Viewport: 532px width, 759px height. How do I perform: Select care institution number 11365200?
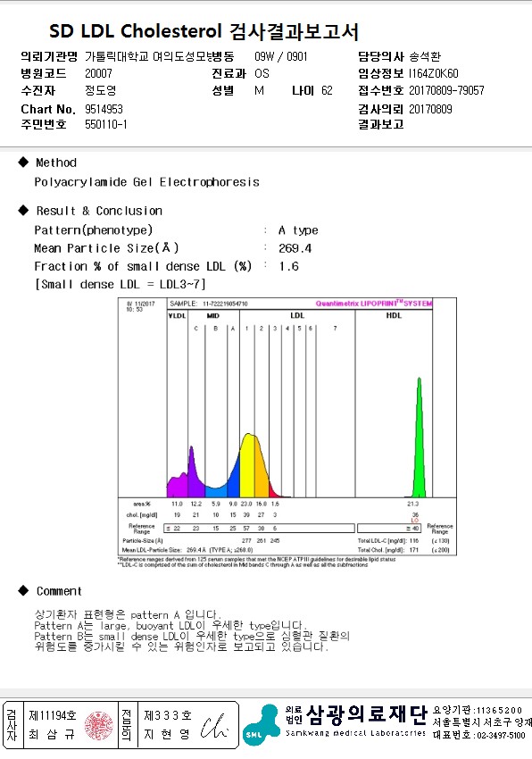(499, 710)
